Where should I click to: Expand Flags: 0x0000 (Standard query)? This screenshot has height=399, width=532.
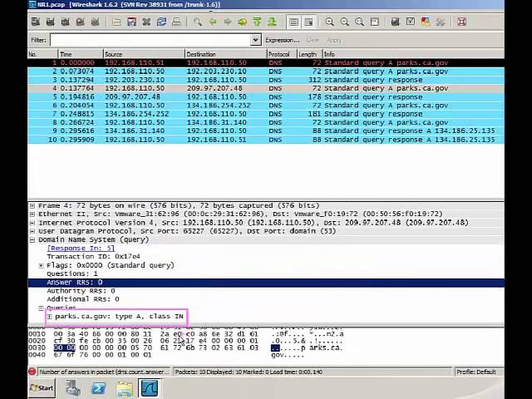tap(41, 265)
